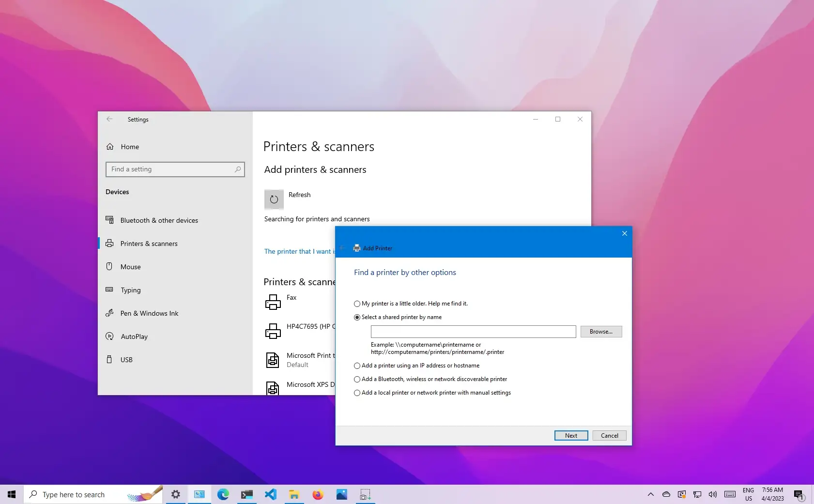This screenshot has width=814, height=504.
Task: Open Microsoft Edge from the taskbar
Action: [223, 494]
